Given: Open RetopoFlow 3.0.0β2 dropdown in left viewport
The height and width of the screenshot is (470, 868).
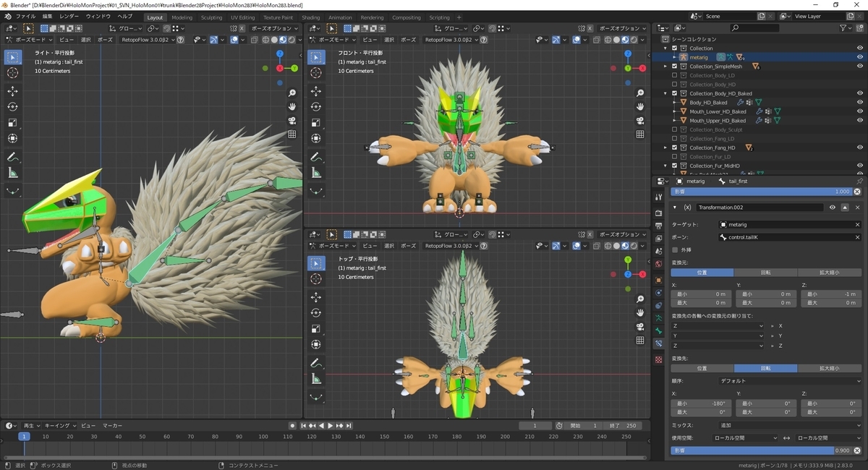Looking at the screenshot, I should tap(148, 40).
